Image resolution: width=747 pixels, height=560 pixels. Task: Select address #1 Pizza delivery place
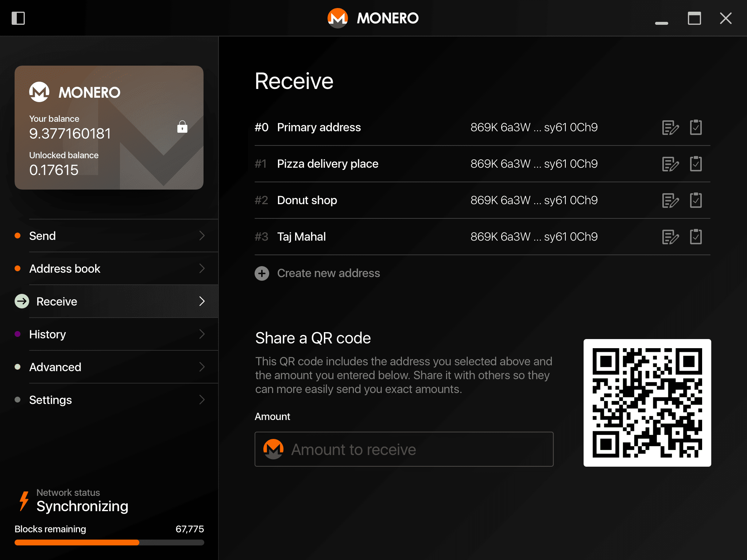click(328, 164)
